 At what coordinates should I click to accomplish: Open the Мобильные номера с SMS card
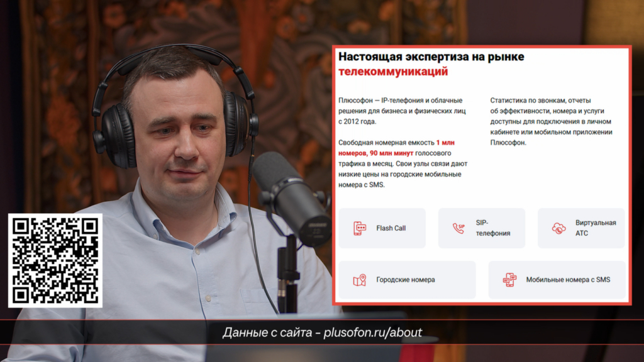click(x=557, y=280)
